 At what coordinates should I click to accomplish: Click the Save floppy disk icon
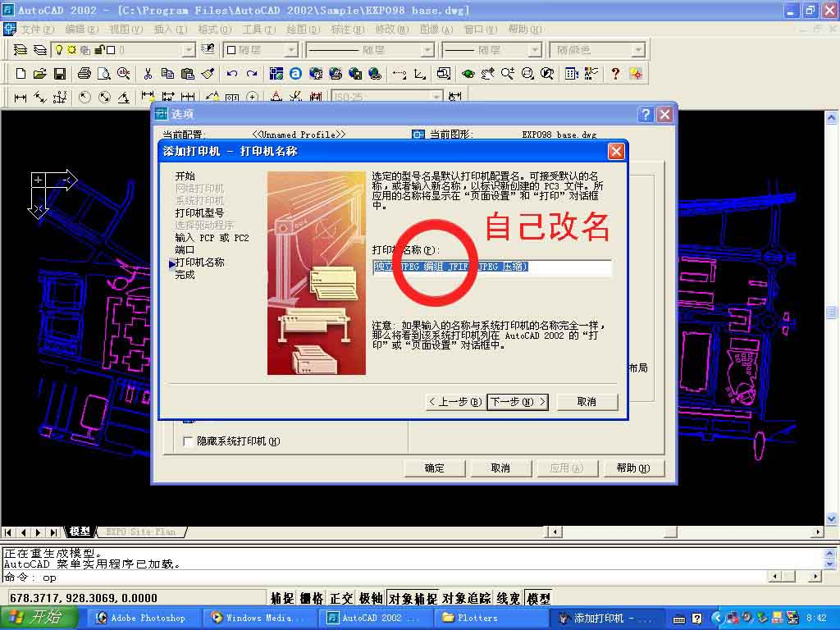(59, 73)
